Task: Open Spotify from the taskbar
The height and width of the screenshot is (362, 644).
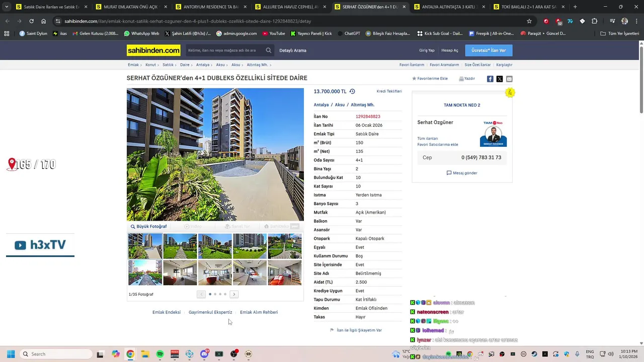Action: tap(160, 354)
